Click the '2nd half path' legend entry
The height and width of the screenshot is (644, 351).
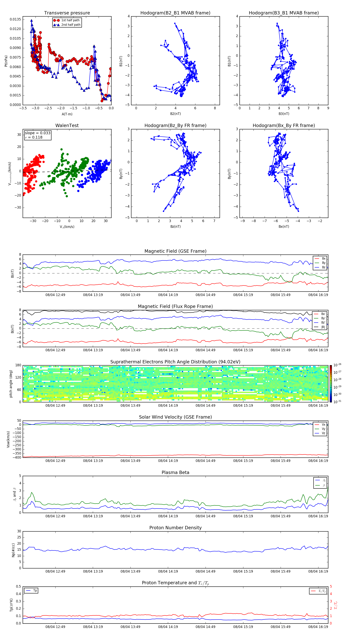click(x=67, y=25)
